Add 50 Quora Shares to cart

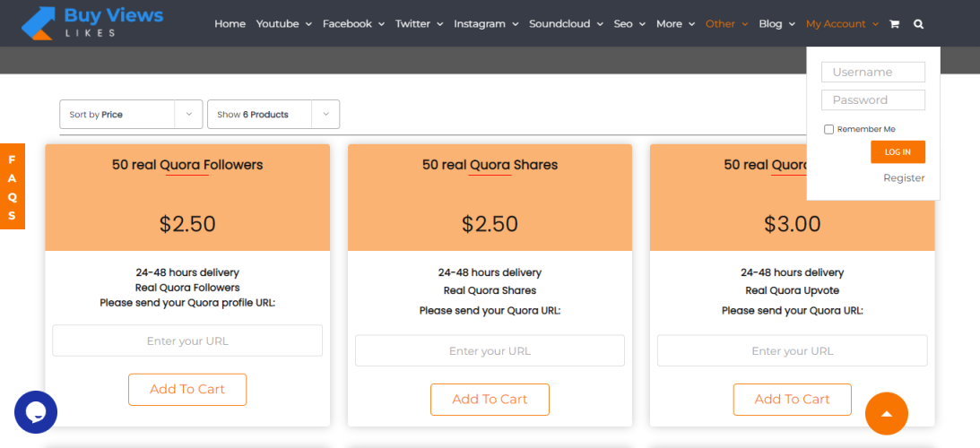click(x=490, y=400)
